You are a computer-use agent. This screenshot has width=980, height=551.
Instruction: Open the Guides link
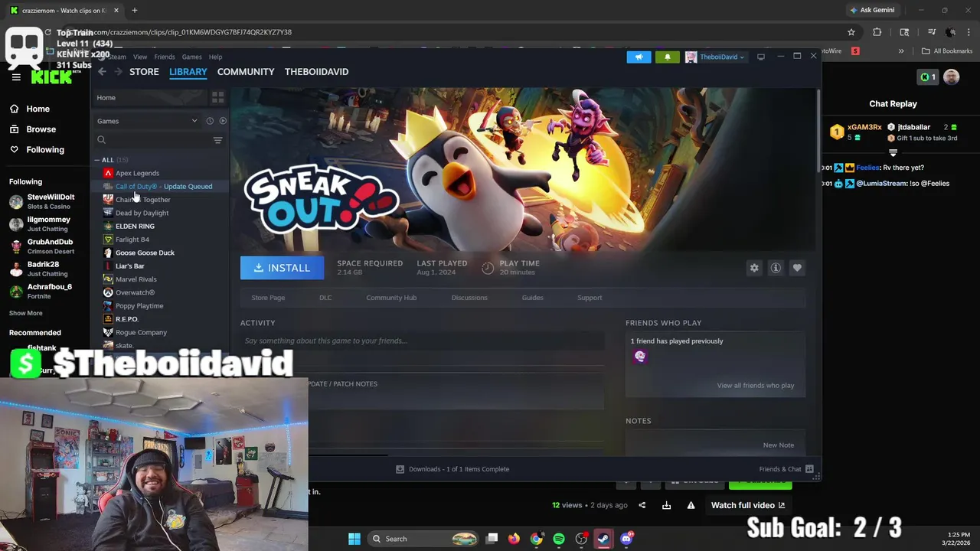532,298
